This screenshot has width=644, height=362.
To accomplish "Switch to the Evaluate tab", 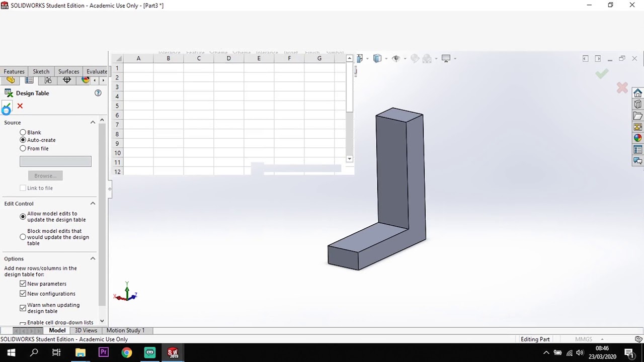I will pyautogui.click(x=96, y=71).
